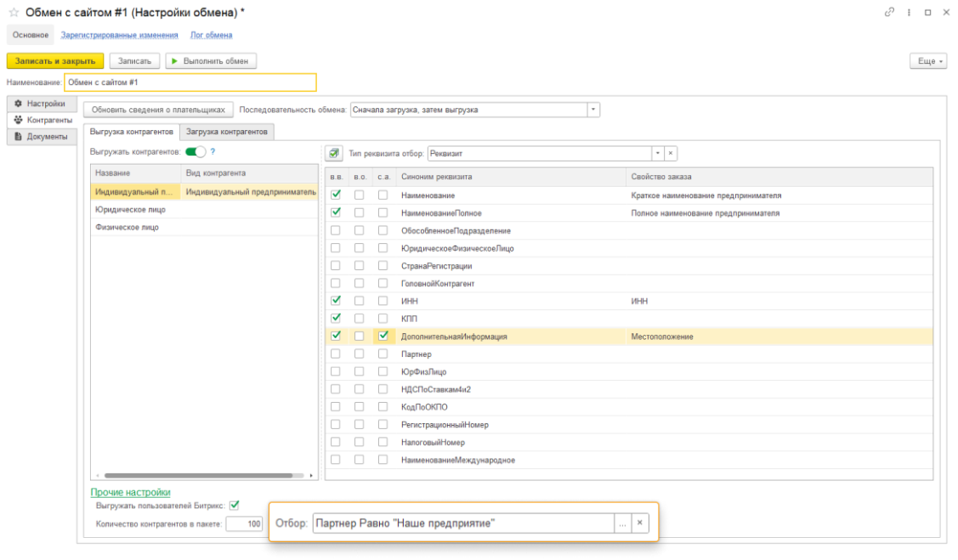Viewport: 958px width, 560px height.
Task: Clear the Отбор filter with X
Action: coord(640,523)
